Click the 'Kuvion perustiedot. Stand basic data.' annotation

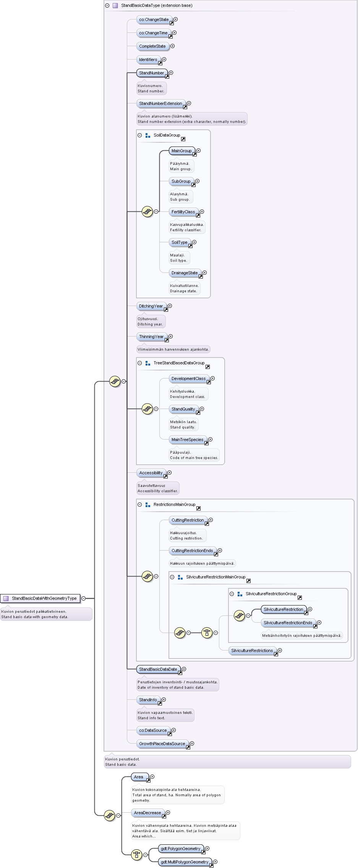(227, 762)
